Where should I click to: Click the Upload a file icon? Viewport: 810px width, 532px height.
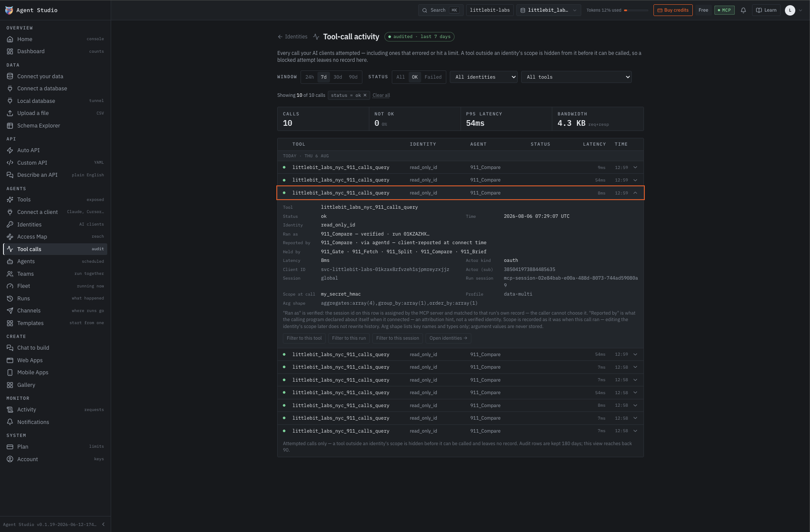tap(10, 113)
